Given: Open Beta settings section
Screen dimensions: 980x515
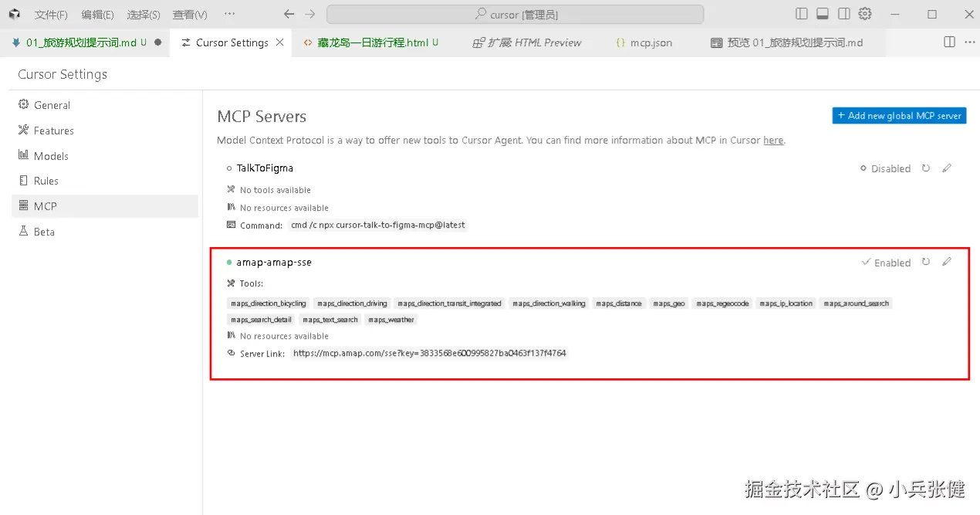Looking at the screenshot, I should click(x=105, y=232).
